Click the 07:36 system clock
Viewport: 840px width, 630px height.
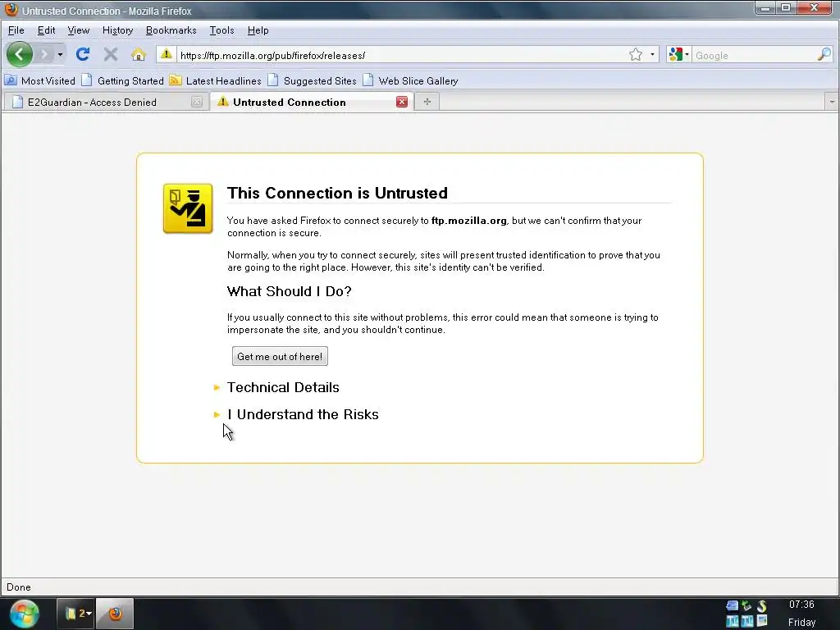[801, 605]
